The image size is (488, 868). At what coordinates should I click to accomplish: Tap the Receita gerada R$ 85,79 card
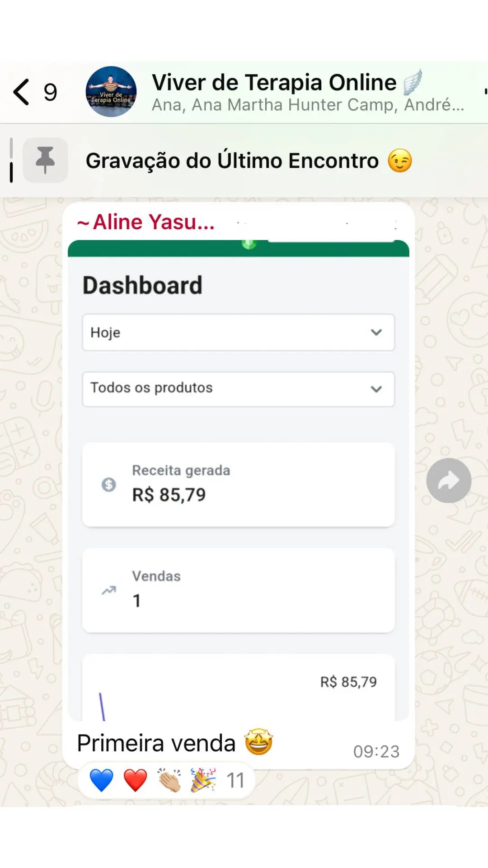coord(238,484)
